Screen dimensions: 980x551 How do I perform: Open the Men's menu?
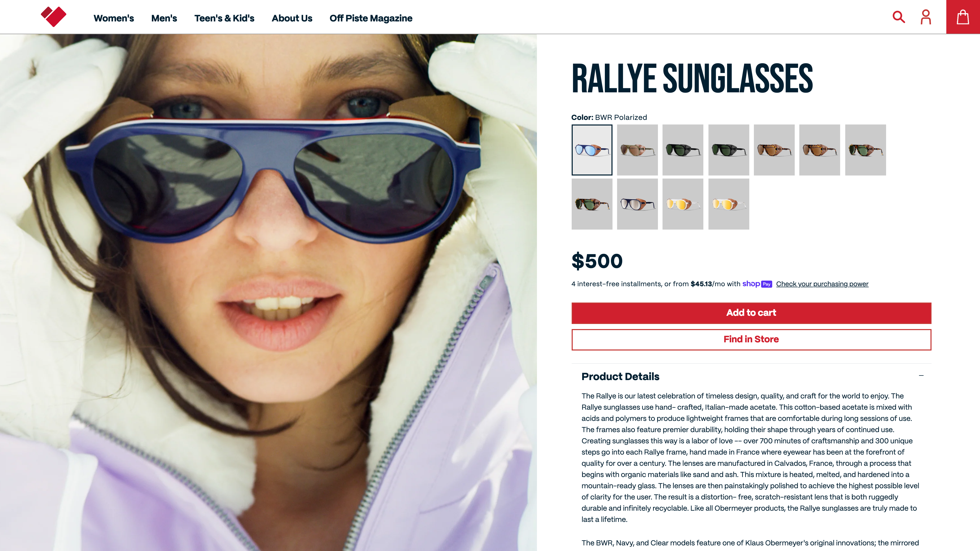click(x=164, y=18)
